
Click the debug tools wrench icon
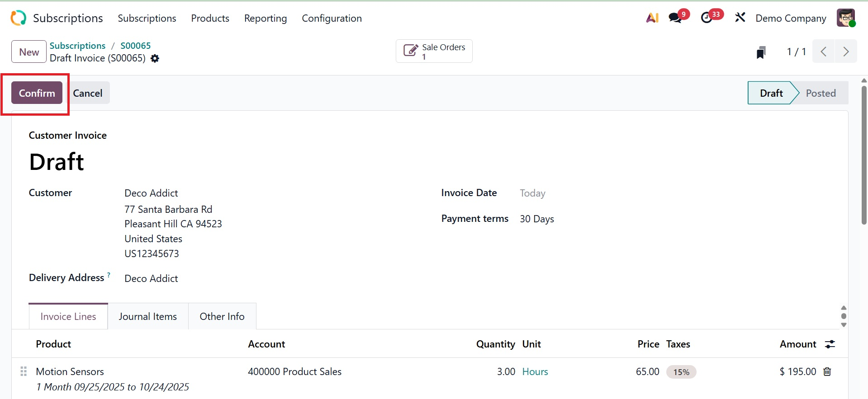(740, 18)
